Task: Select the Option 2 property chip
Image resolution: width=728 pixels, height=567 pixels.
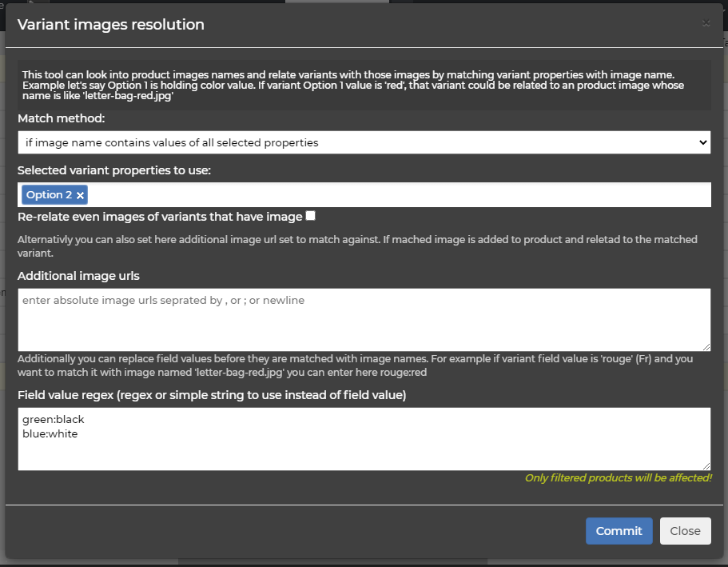Action: pos(49,195)
